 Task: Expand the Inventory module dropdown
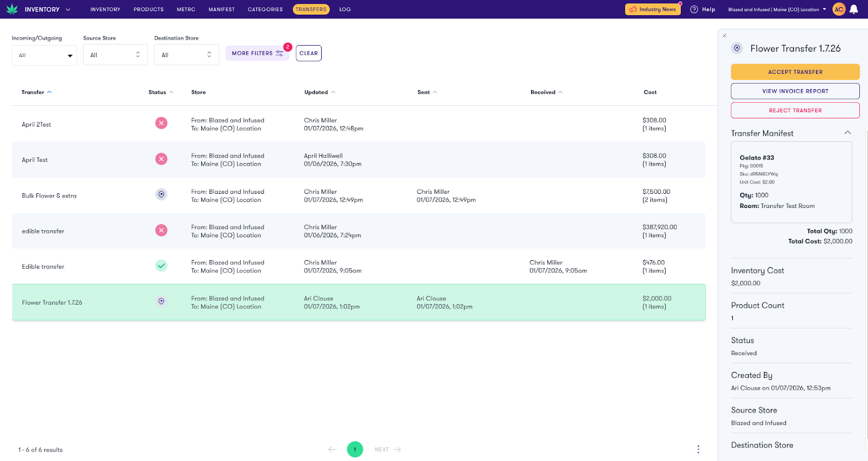(47, 9)
